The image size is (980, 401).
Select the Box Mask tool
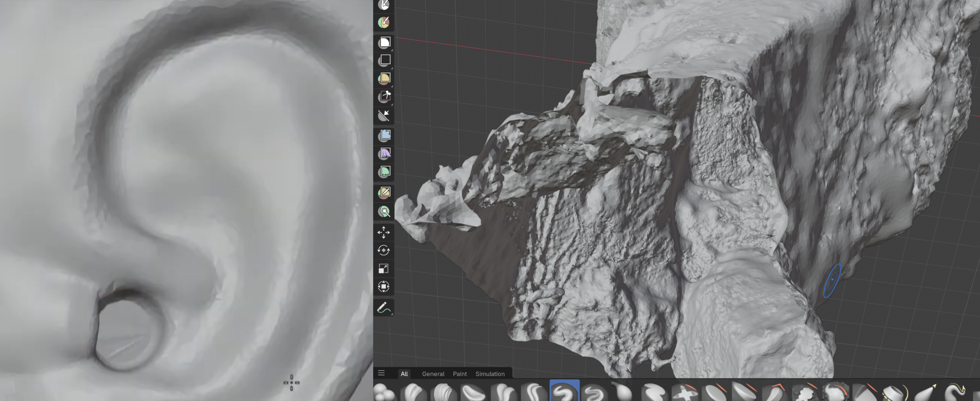[384, 43]
